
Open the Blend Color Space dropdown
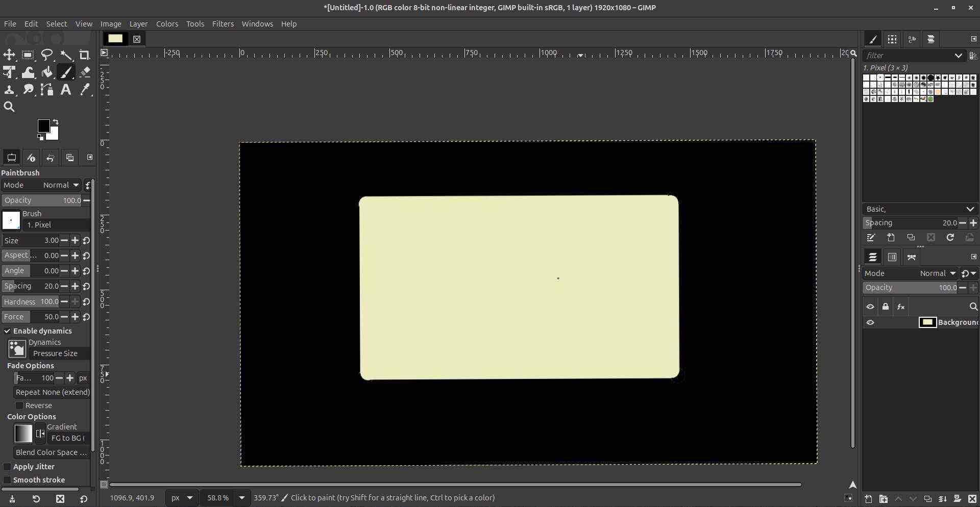click(52, 453)
